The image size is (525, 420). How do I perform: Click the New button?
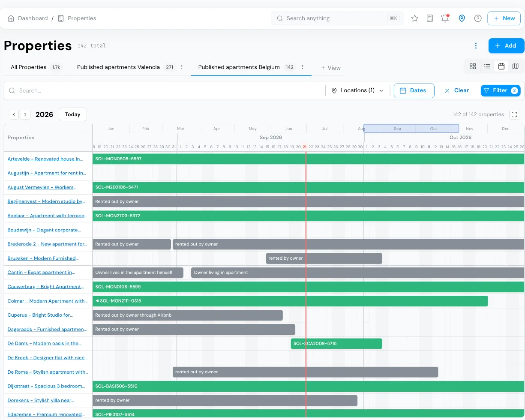tap(504, 18)
